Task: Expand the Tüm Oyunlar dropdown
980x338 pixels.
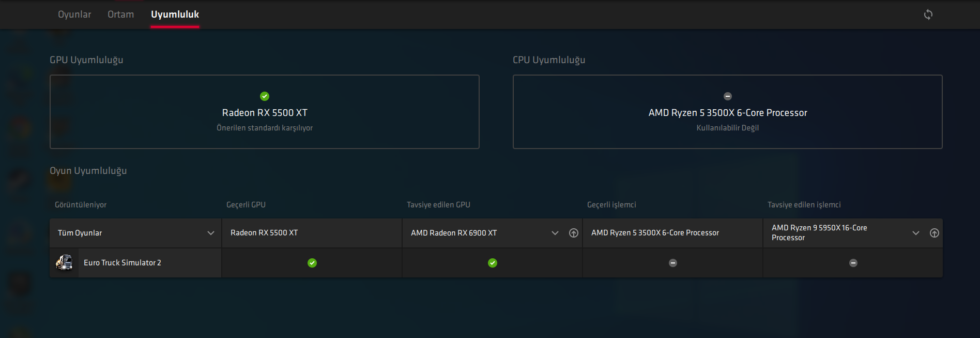Action: [136, 233]
